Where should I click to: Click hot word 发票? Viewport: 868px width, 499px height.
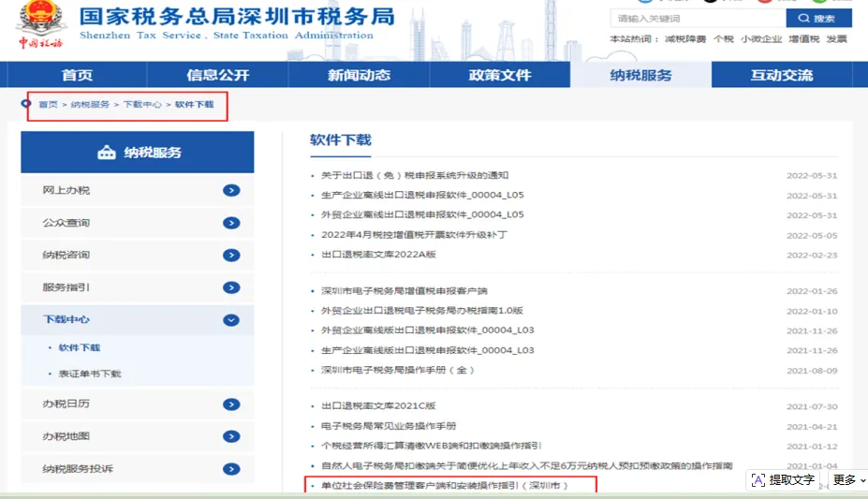coord(836,38)
